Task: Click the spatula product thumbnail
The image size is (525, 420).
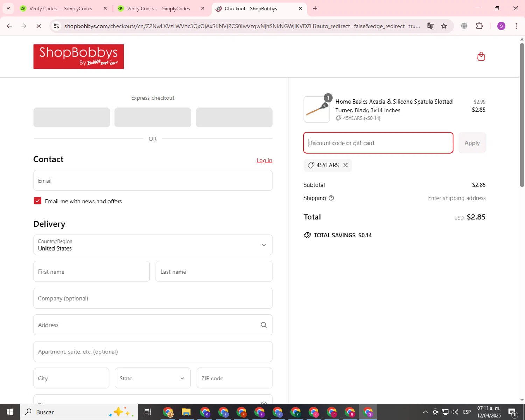Action: (317, 109)
